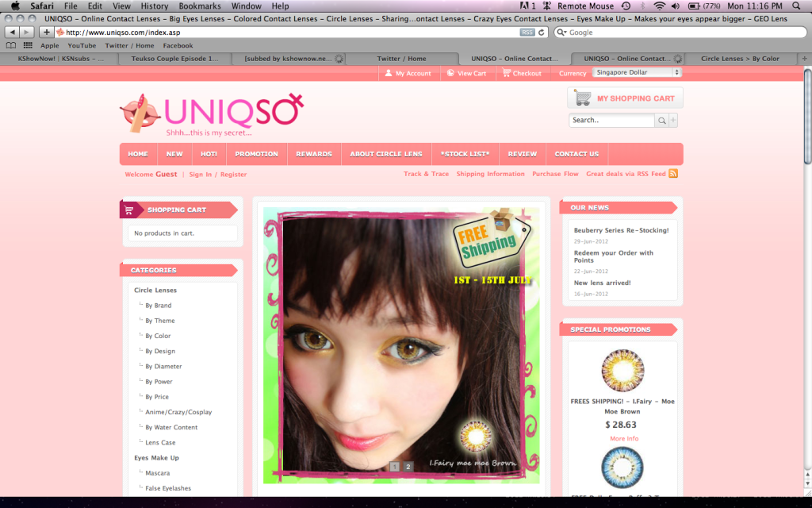The height and width of the screenshot is (508, 812).
Task: Click the Moe Moe Brown lens thumbnail
Action: [x=622, y=370]
